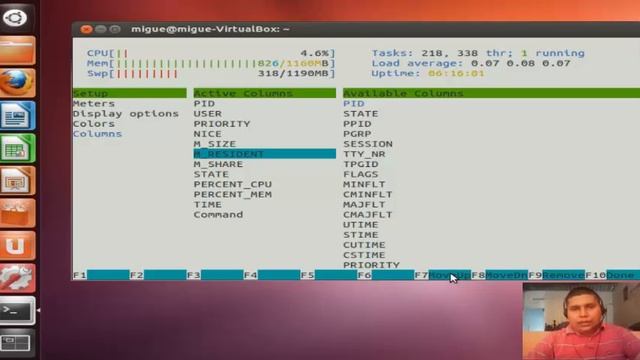640x360 pixels.
Task: Select Meters in Setup list
Action: tap(94, 104)
